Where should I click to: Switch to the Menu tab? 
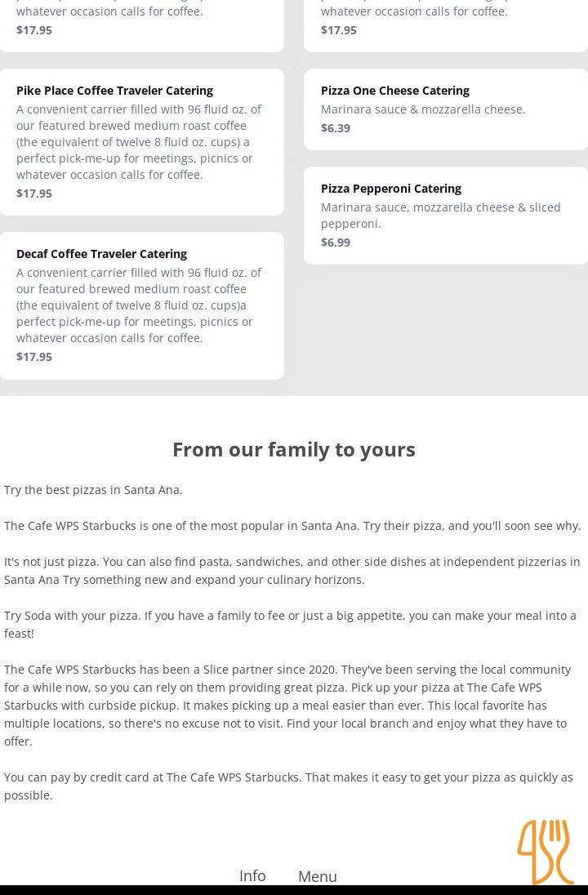click(x=318, y=876)
